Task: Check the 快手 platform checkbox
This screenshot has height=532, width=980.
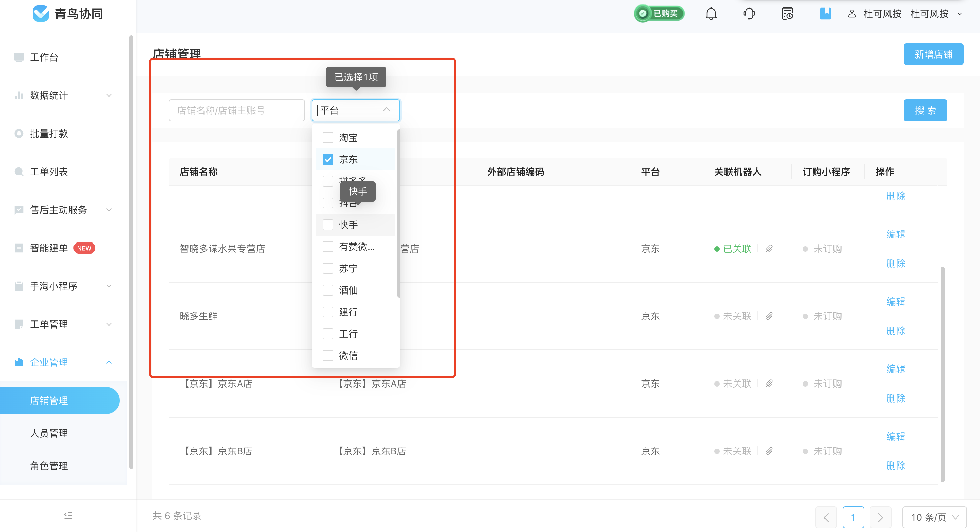Action: 328,225
